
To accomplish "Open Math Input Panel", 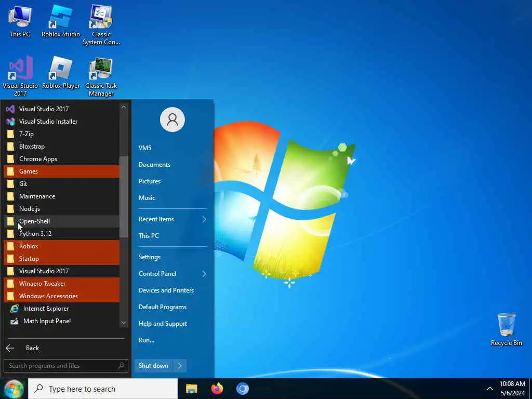I will click(61, 321).
